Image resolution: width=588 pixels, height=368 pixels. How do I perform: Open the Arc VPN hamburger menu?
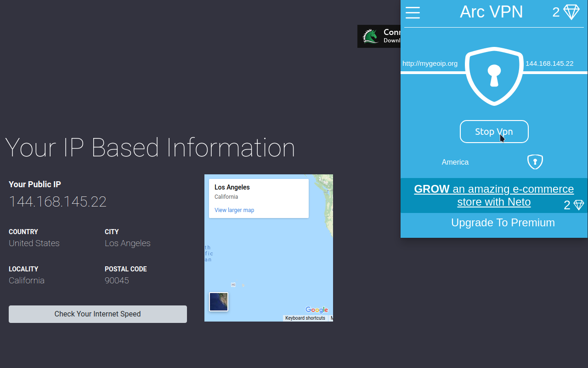[413, 13]
